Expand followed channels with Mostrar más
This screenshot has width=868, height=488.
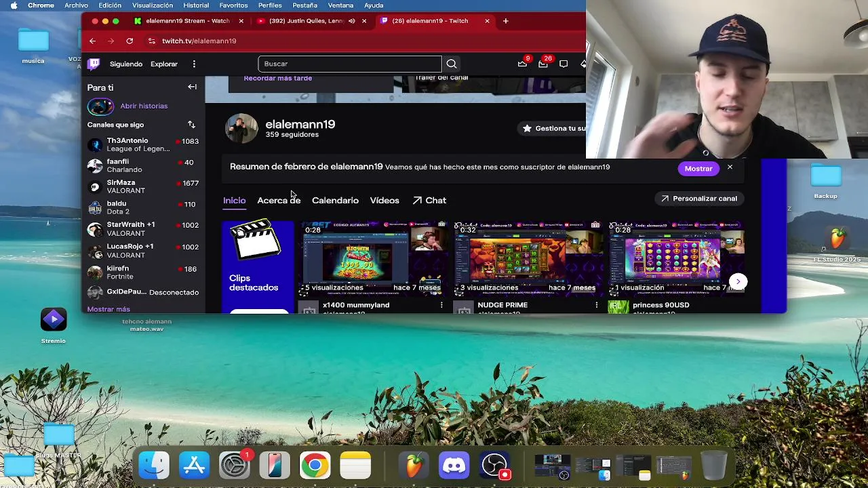point(108,309)
